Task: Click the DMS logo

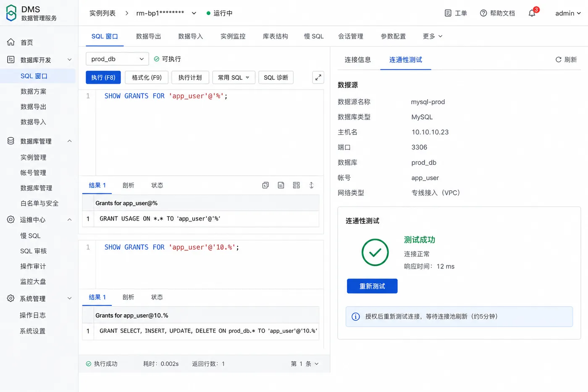Action: click(11, 13)
